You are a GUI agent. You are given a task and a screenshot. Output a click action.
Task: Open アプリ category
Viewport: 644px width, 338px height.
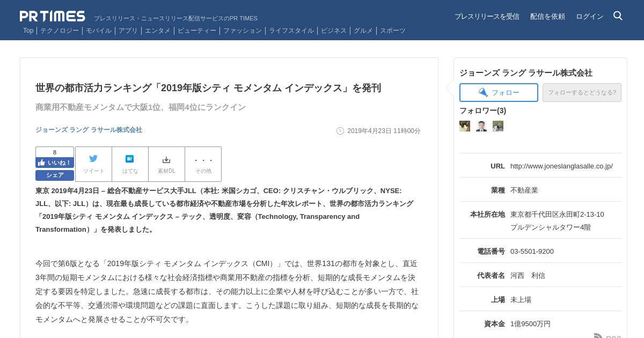pos(128,31)
